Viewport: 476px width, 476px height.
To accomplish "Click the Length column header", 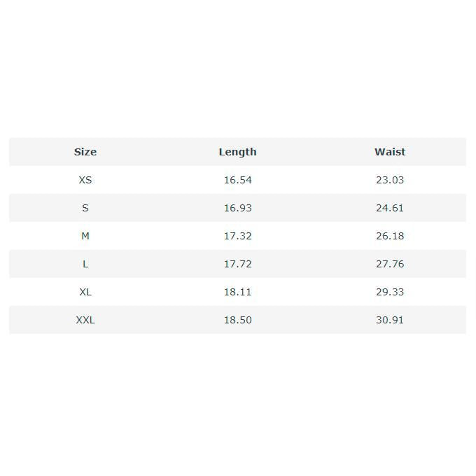I will pos(237,152).
